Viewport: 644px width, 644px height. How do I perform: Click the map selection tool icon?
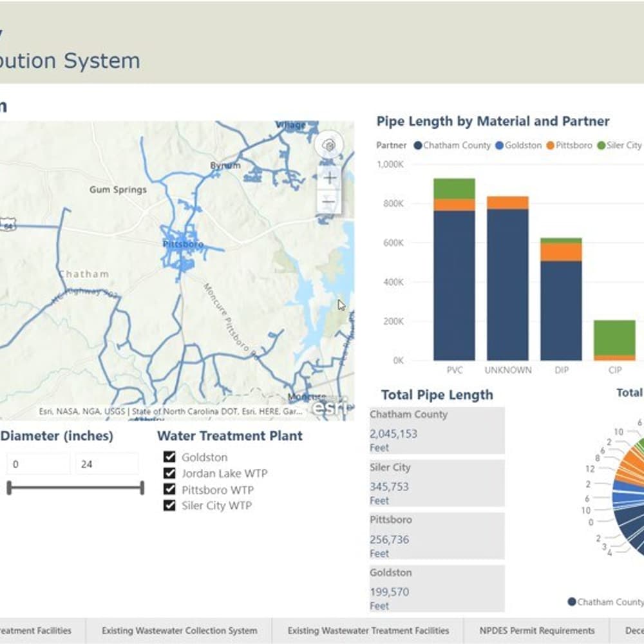(x=328, y=145)
